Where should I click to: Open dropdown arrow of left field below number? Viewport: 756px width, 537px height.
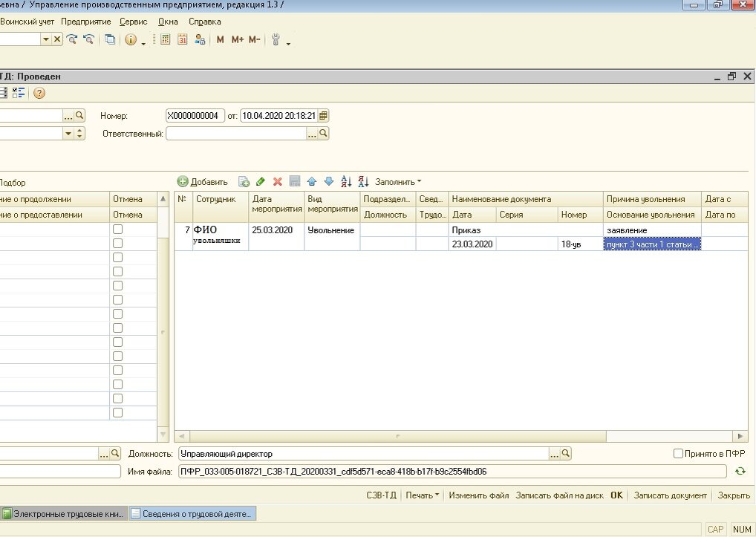pyautogui.click(x=68, y=133)
